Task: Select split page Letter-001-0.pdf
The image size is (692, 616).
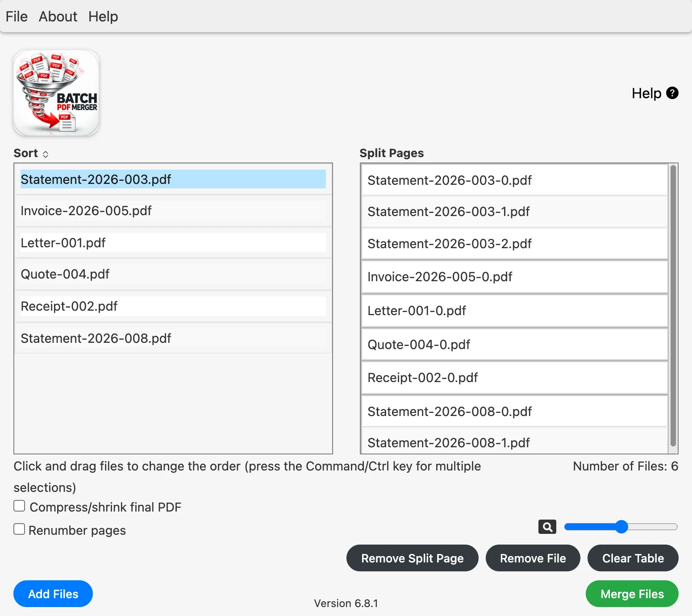Action: [x=514, y=311]
